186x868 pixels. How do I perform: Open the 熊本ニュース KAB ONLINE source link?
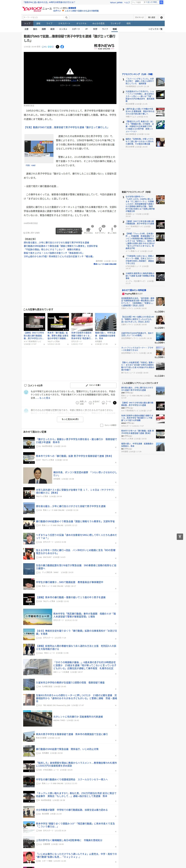(105, 264)
